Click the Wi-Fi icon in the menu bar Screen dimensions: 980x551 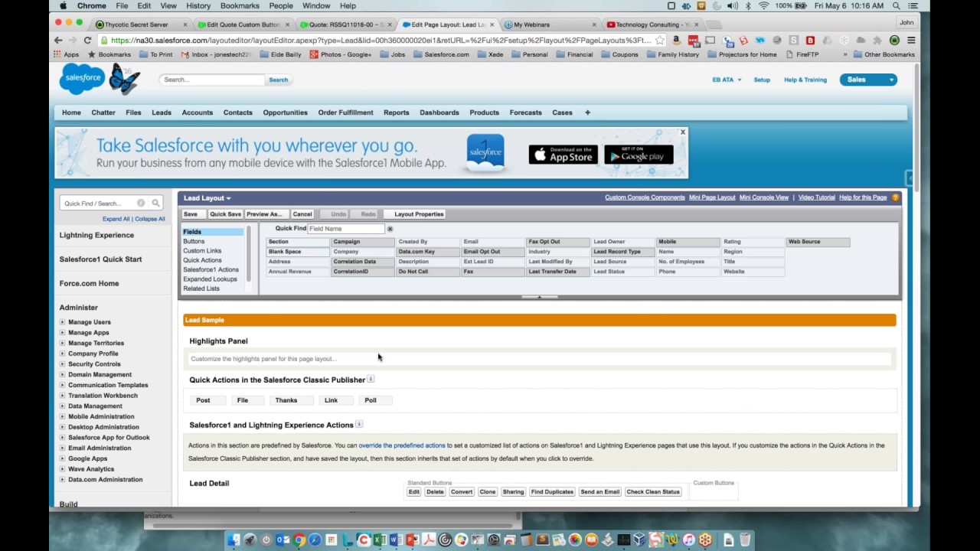pyautogui.click(x=763, y=5)
